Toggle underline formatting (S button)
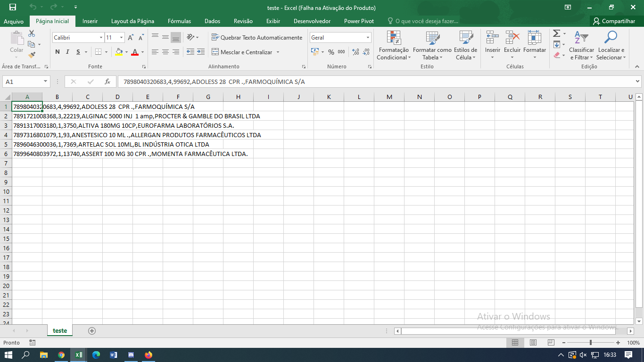Viewport: 644px width, 362px height. (78, 52)
